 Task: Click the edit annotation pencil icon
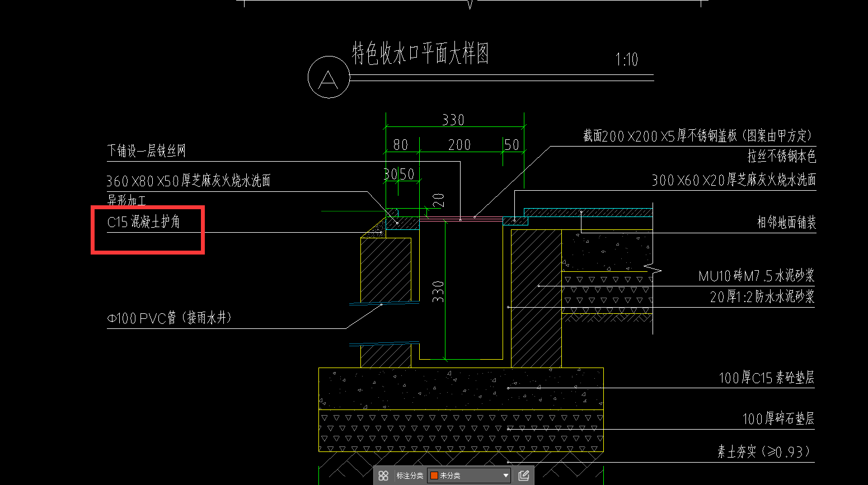[524, 475]
